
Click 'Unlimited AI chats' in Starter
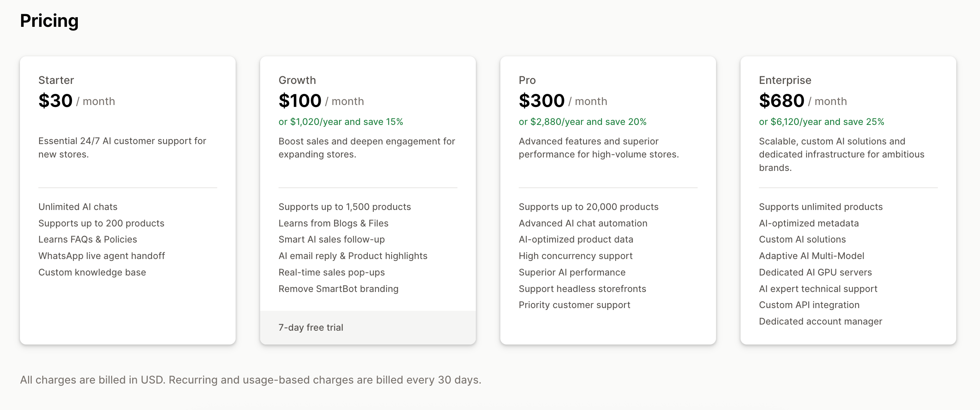[x=78, y=207]
